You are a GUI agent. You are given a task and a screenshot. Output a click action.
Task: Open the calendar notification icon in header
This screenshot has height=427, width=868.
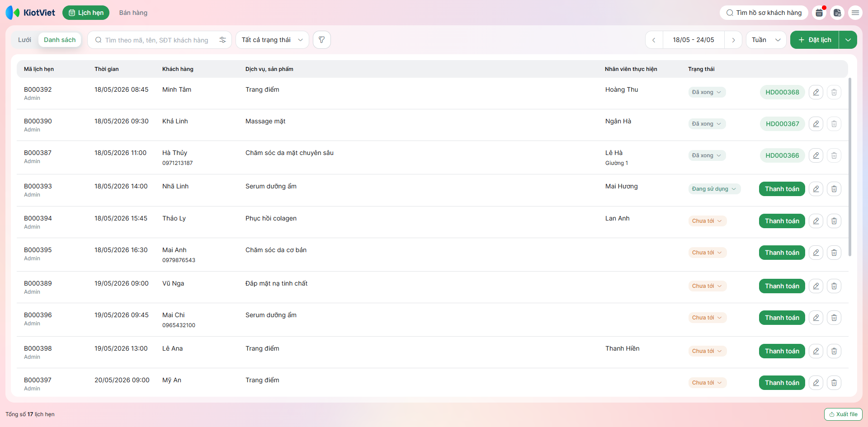click(819, 13)
